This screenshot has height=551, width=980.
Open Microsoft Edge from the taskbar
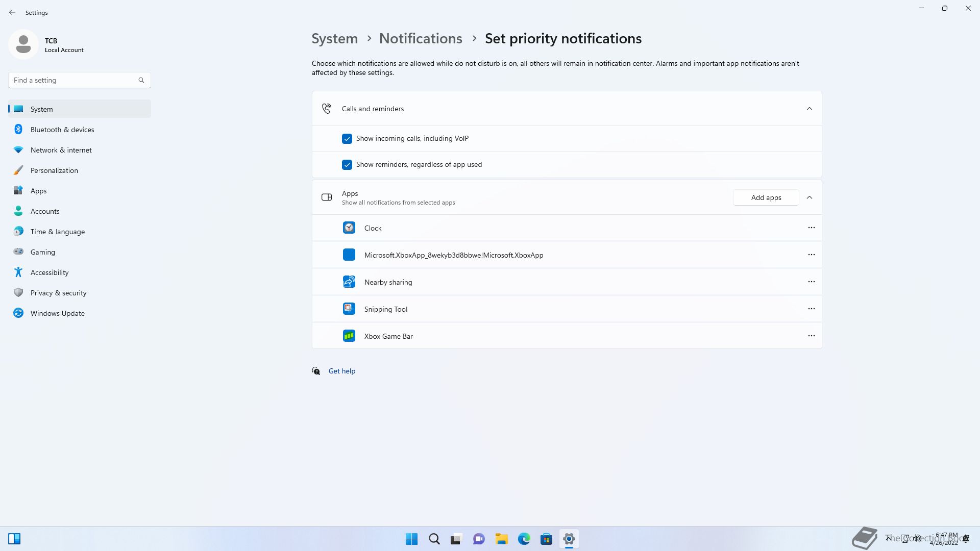pyautogui.click(x=524, y=539)
